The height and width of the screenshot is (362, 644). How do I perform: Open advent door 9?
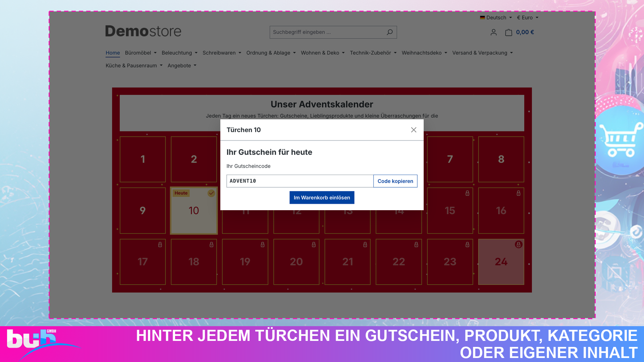point(143,210)
